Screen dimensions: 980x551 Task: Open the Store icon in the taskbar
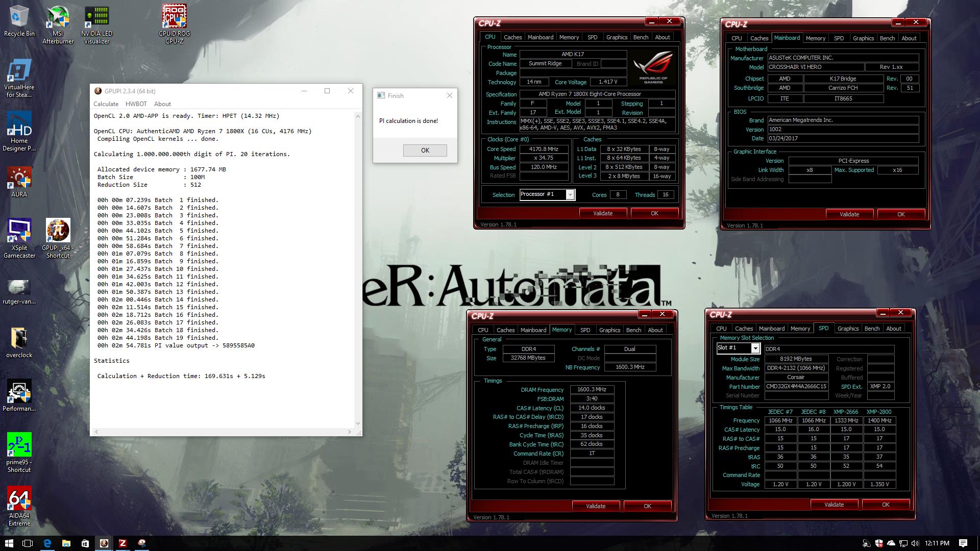pos(85,543)
